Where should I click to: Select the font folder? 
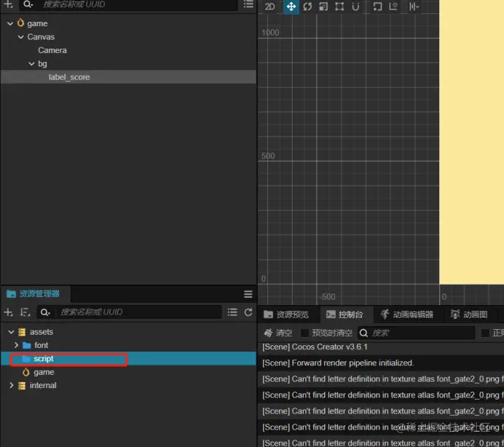41,346
